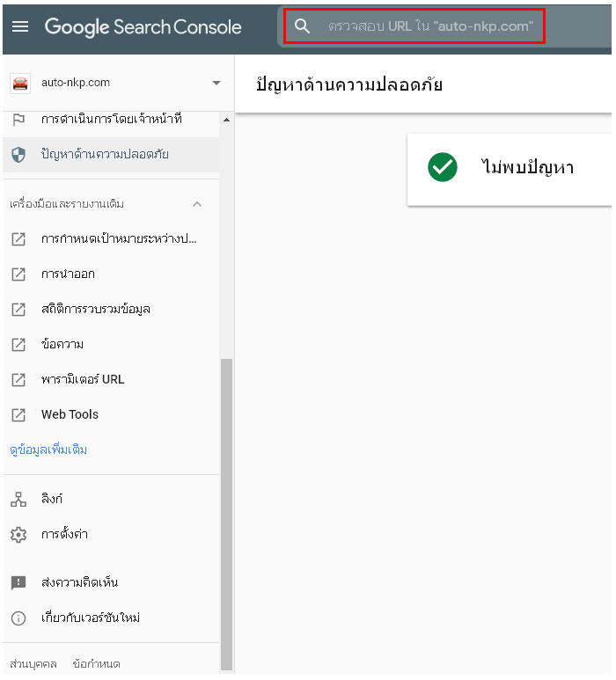The width and height of the screenshot is (616, 680).
Task: Click the links sitemap icon
Action: (x=18, y=499)
